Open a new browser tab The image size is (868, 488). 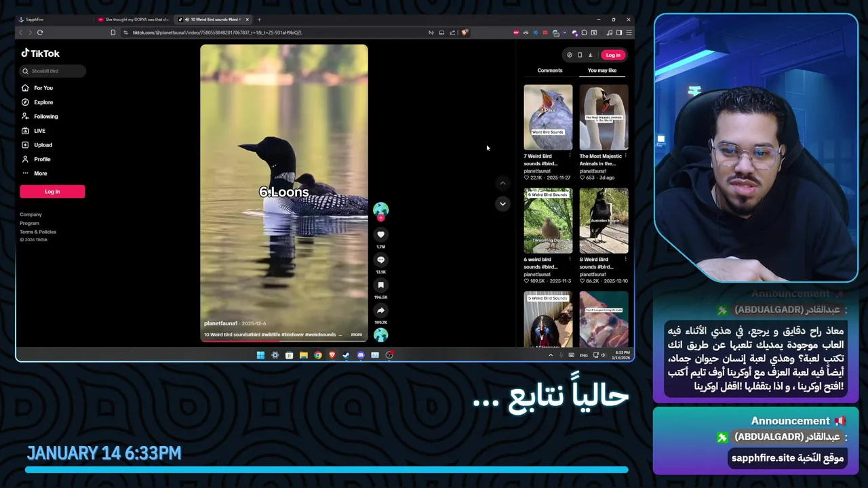(x=259, y=20)
